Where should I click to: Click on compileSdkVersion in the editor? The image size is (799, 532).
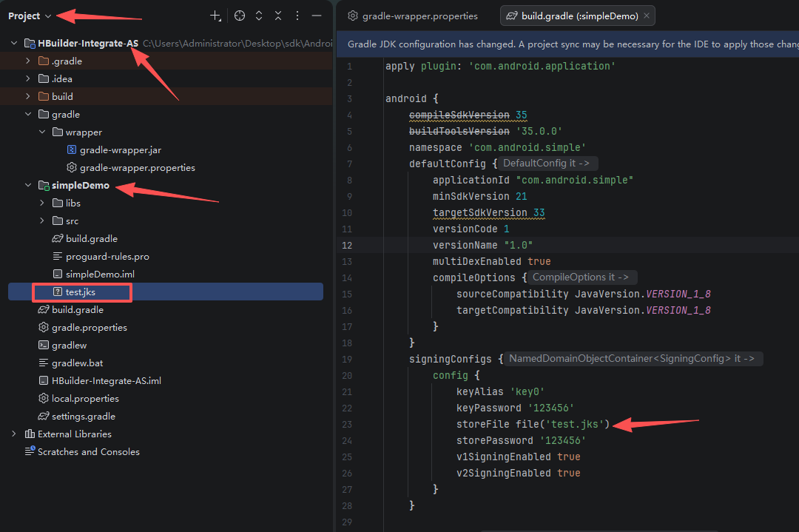(x=459, y=115)
